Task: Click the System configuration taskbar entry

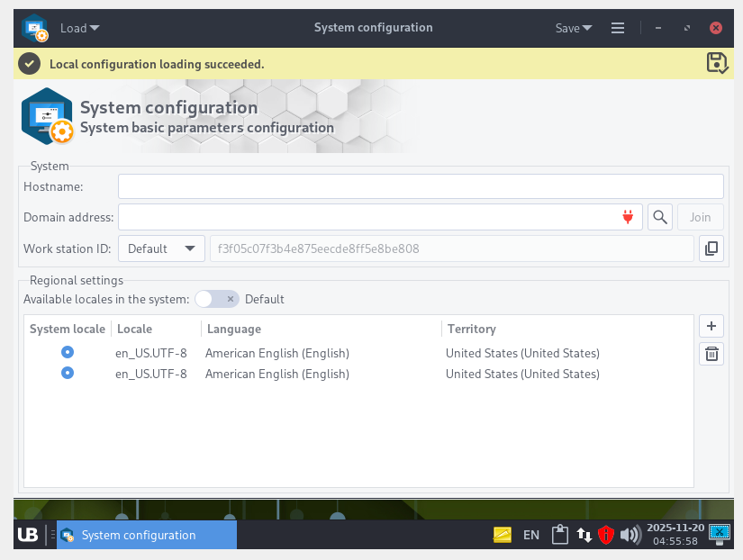Action: 147,535
